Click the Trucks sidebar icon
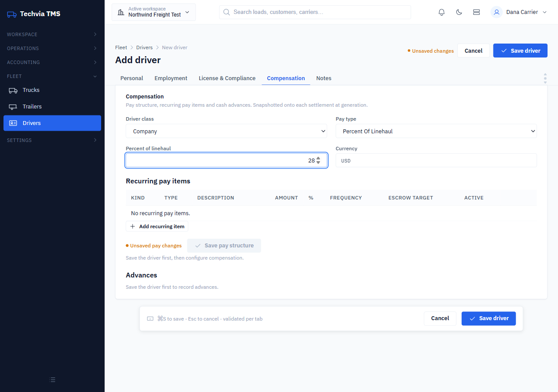Image resolution: width=558 pixels, height=392 pixels. click(x=13, y=90)
